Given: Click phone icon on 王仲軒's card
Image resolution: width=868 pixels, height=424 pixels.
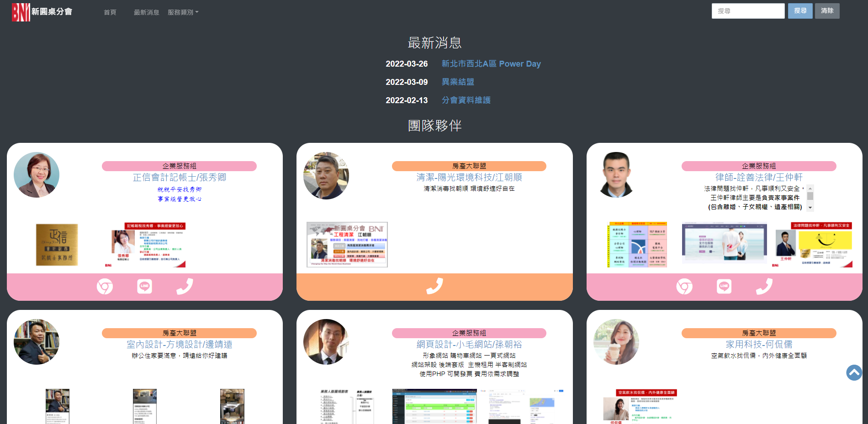Looking at the screenshot, I should (764, 287).
